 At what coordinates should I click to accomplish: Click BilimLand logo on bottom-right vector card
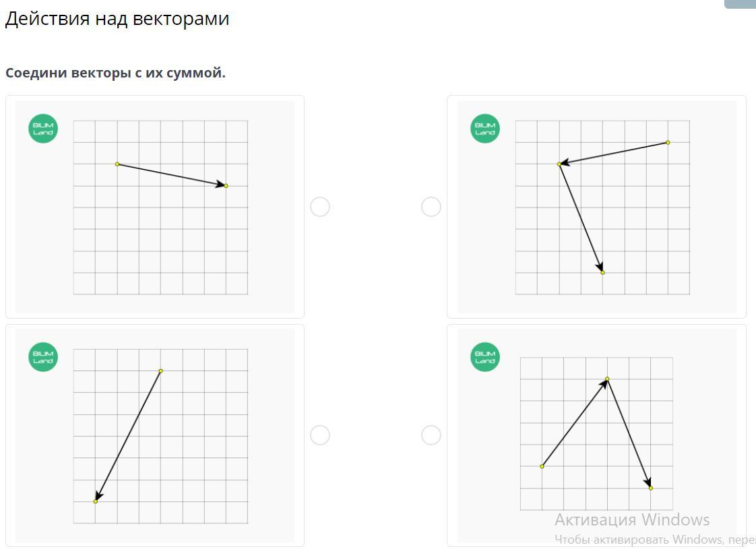[485, 357]
